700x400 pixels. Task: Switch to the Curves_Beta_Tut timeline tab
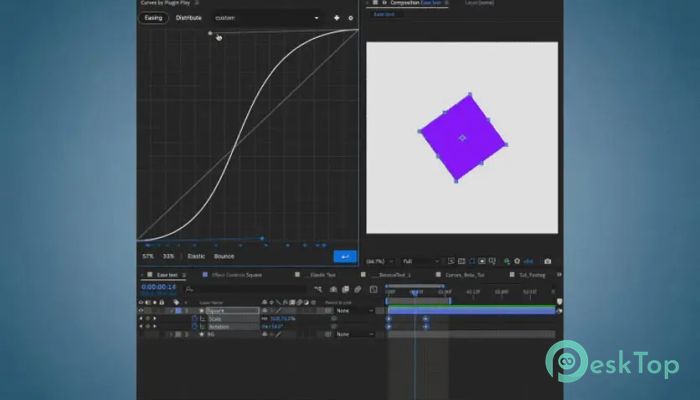(x=465, y=275)
